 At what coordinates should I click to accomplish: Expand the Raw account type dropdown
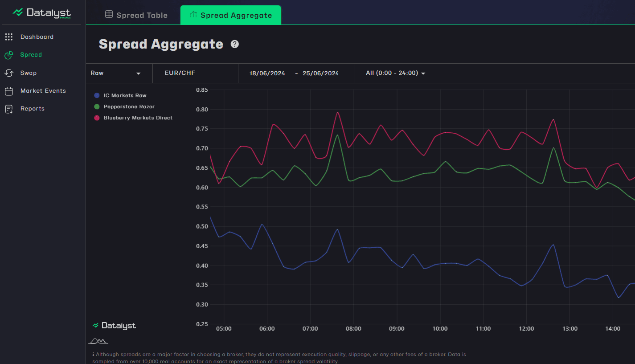coord(116,73)
